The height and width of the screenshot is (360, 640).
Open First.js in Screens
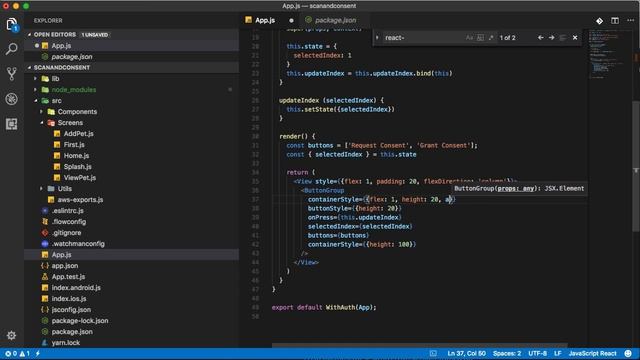point(74,145)
